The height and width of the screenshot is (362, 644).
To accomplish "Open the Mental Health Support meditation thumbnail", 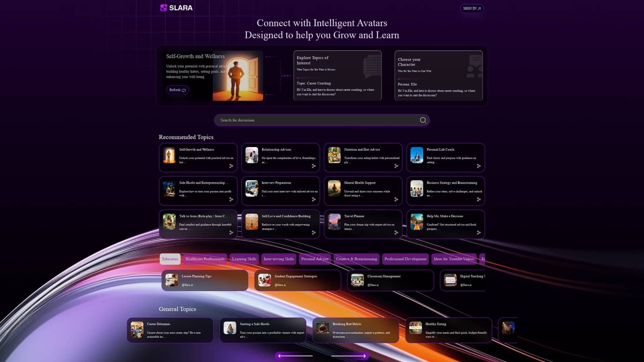I will 334,188.
